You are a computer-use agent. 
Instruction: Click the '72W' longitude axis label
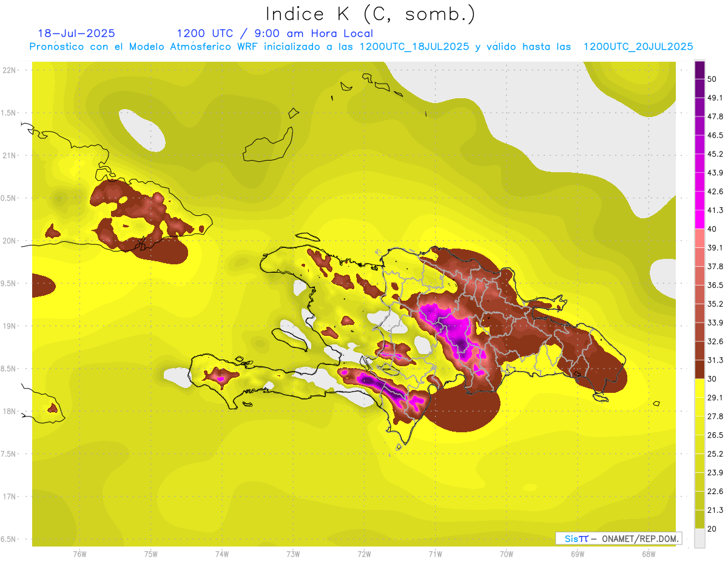point(364,554)
